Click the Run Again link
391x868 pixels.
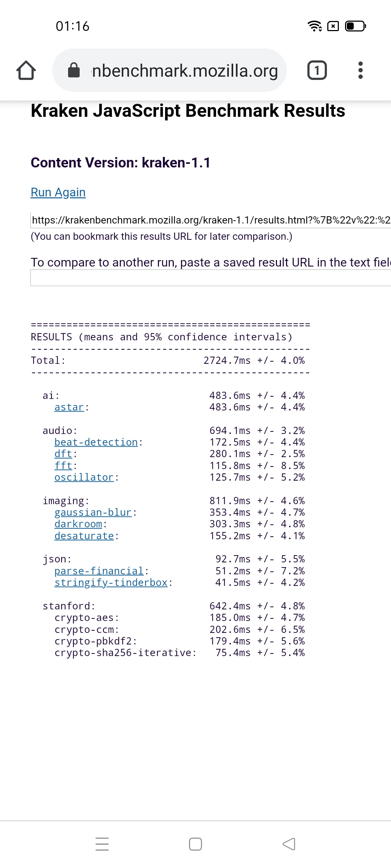tap(58, 192)
